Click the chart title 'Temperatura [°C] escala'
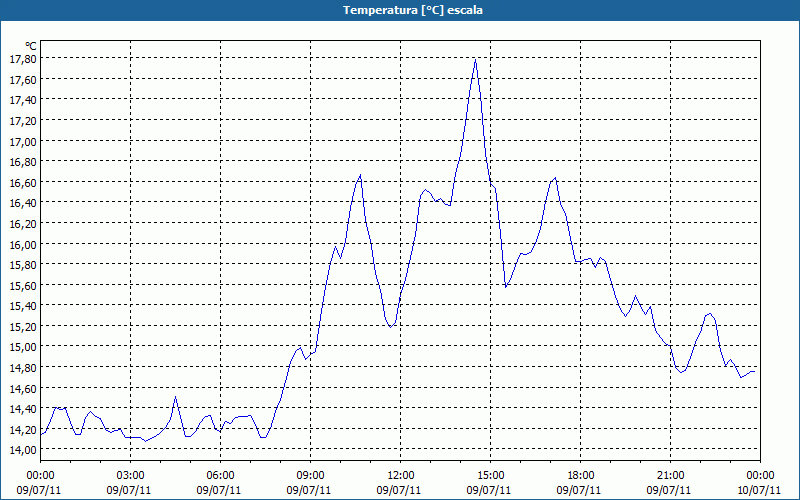Image resolution: width=800 pixels, height=500 pixels. 413,10
